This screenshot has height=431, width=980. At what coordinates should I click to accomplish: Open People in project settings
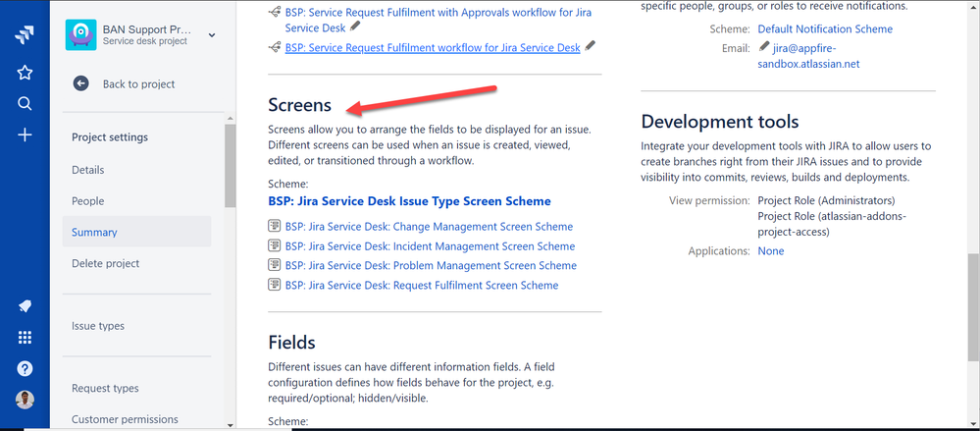pyautogui.click(x=87, y=201)
